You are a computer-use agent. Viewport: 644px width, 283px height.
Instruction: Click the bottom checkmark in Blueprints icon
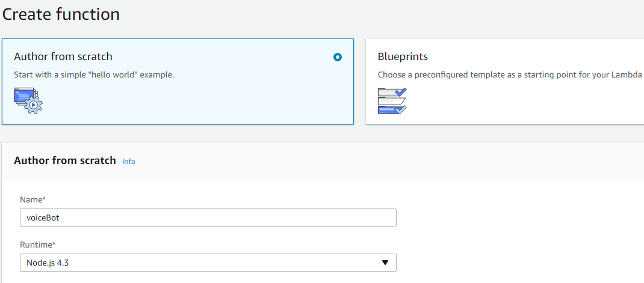point(400,109)
